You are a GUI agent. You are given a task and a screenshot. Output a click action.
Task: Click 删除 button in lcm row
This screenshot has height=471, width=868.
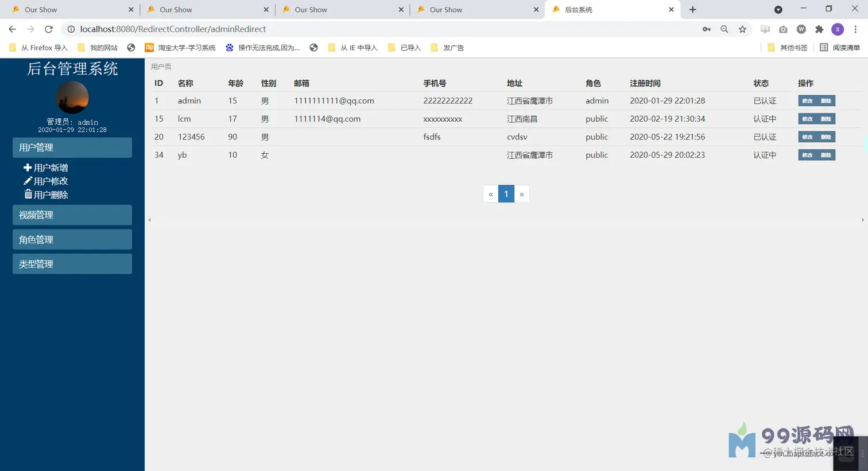click(x=826, y=119)
